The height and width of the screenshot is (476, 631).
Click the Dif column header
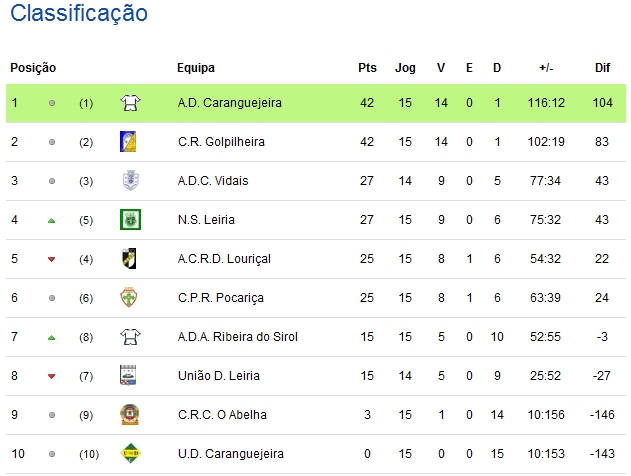coord(602,68)
